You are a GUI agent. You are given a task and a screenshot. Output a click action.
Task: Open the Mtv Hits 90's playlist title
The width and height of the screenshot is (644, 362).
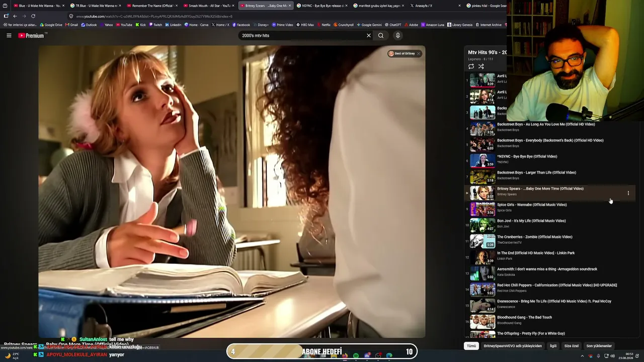487,52
